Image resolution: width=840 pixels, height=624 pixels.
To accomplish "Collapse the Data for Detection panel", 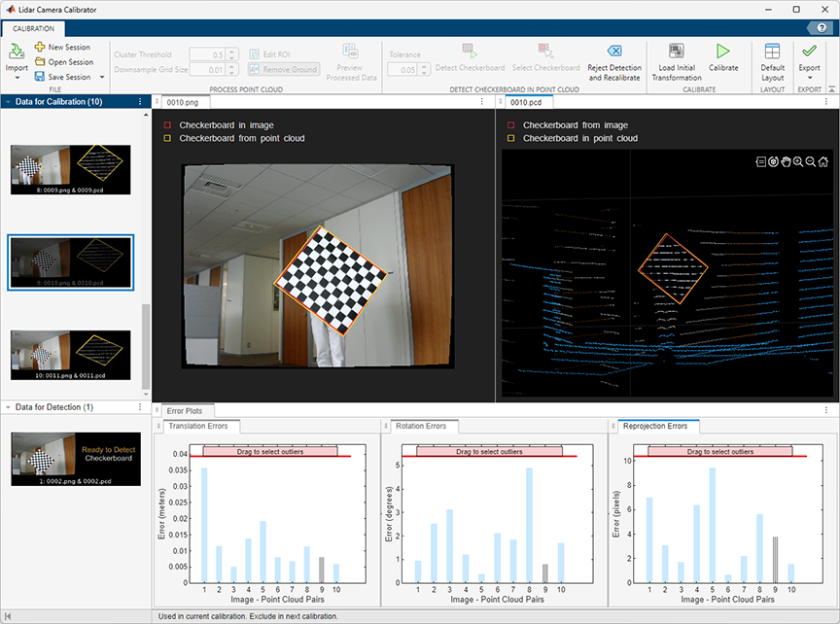I will click(x=9, y=406).
